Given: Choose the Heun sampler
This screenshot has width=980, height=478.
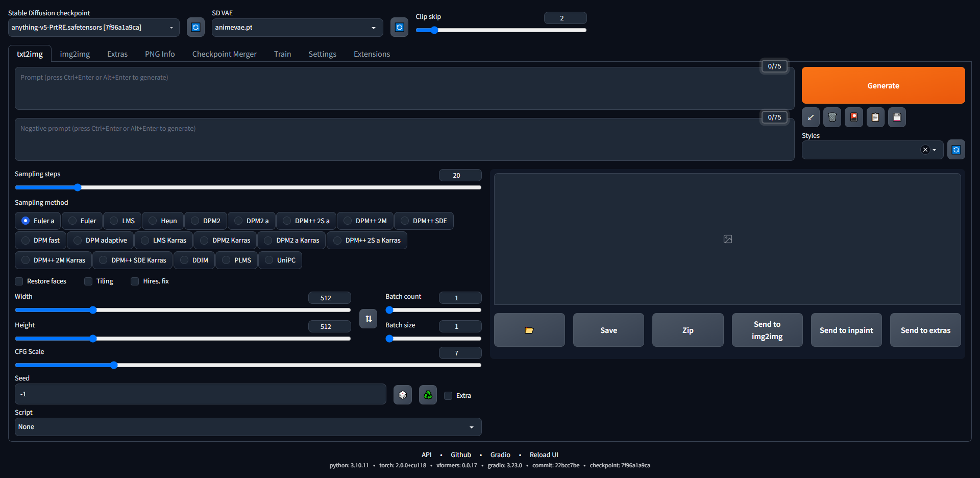Looking at the screenshot, I should click(x=163, y=221).
